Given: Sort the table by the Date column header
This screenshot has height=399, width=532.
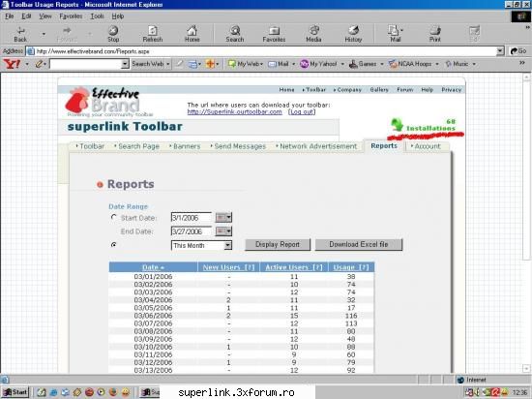Looking at the screenshot, I should (153, 267).
